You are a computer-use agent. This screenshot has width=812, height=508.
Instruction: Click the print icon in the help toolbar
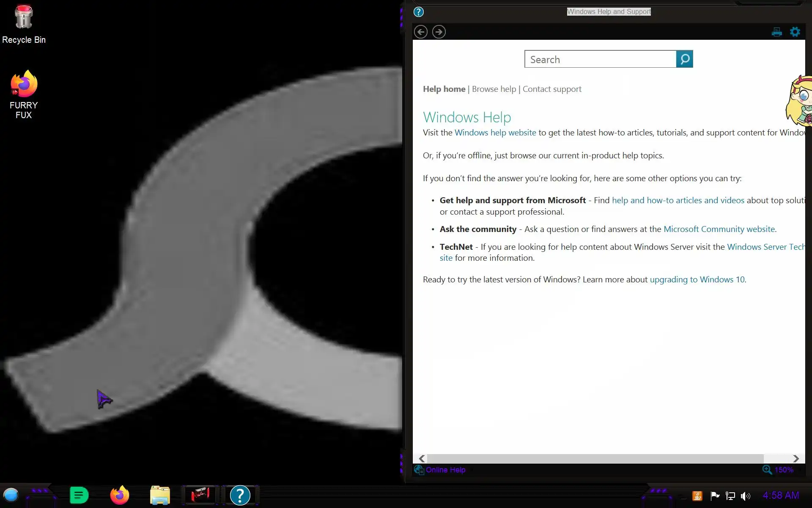pyautogui.click(x=776, y=32)
